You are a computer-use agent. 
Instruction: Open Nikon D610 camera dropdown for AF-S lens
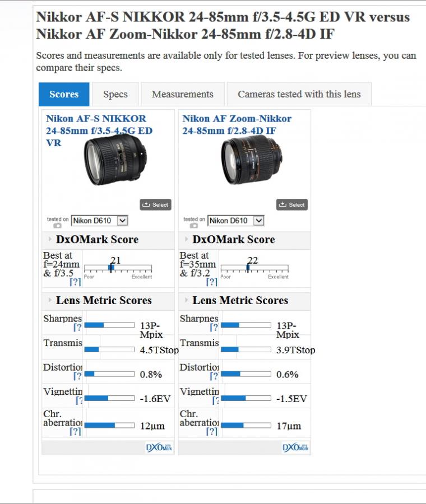pyautogui.click(x=100, y=221)
